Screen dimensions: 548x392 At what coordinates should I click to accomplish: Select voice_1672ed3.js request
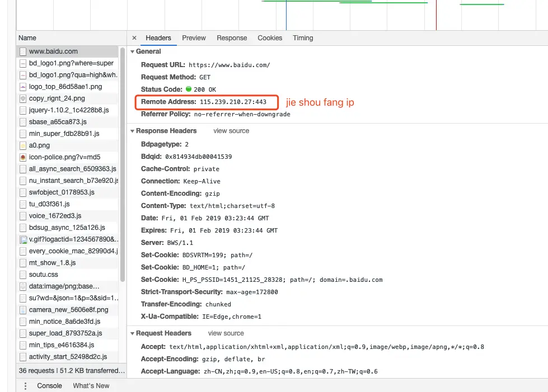click(x=67, y=216)
